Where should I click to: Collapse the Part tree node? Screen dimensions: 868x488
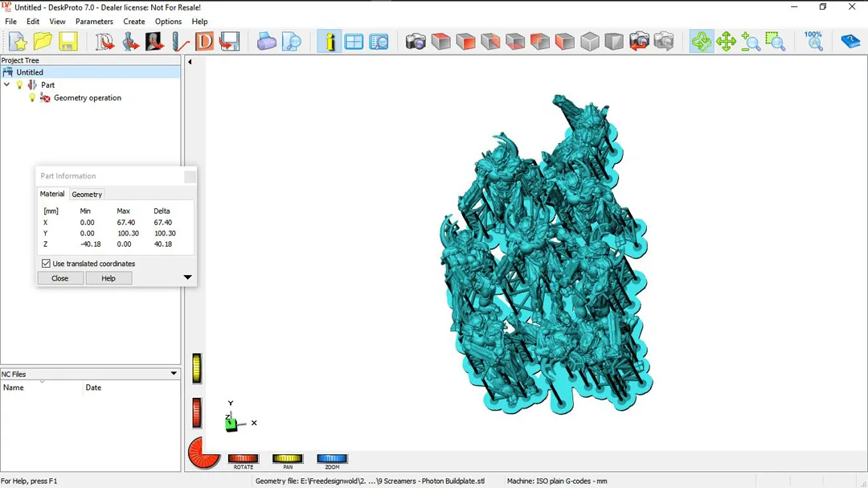click(x=6, y=84)
